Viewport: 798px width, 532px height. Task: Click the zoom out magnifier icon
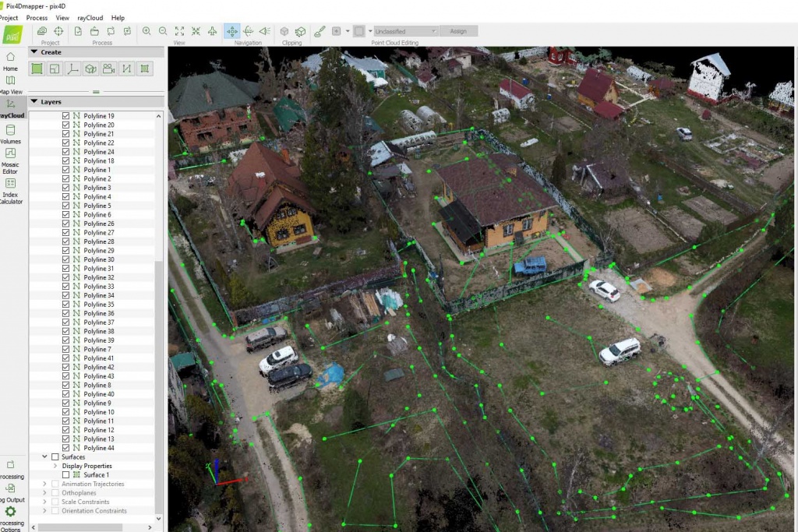coord(163,31)
